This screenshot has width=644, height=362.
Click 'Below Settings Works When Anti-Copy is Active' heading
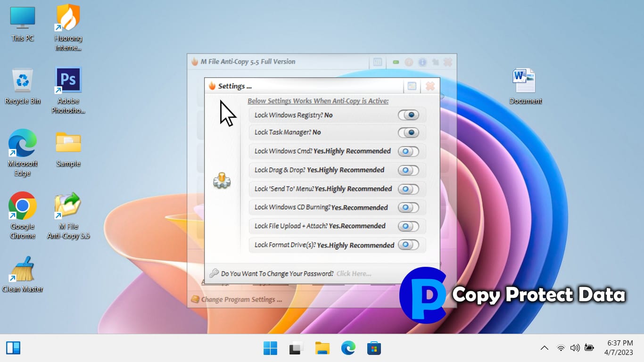(318, 101)
